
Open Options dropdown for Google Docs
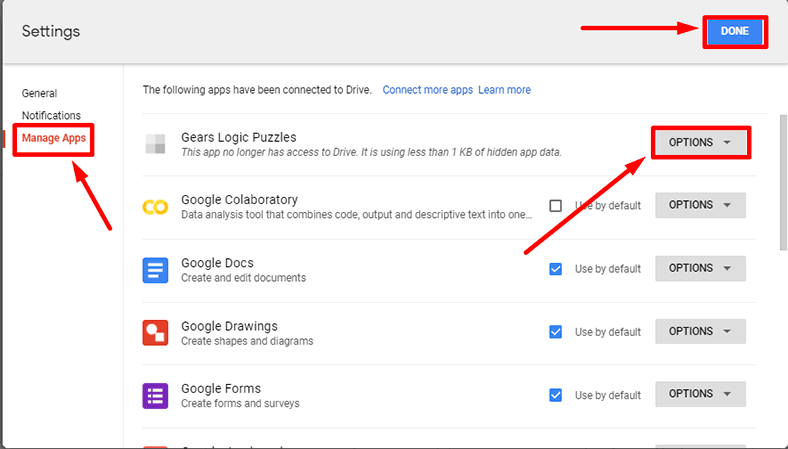(x=701, y=268)
